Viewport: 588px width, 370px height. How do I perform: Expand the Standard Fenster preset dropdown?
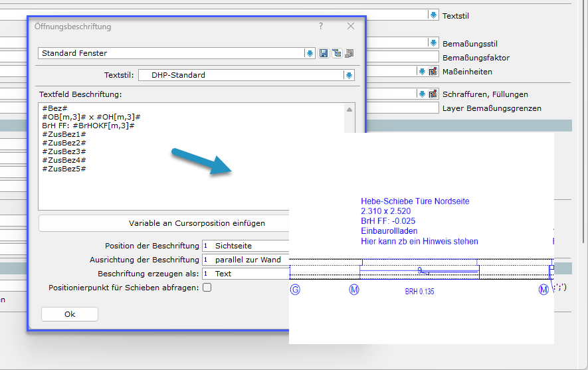pos(310,53)
